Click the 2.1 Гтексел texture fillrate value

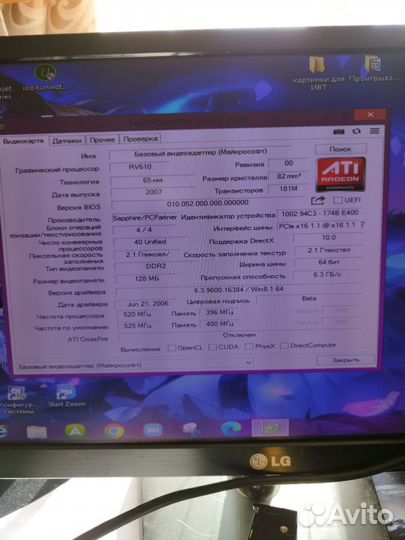(329, 250)
